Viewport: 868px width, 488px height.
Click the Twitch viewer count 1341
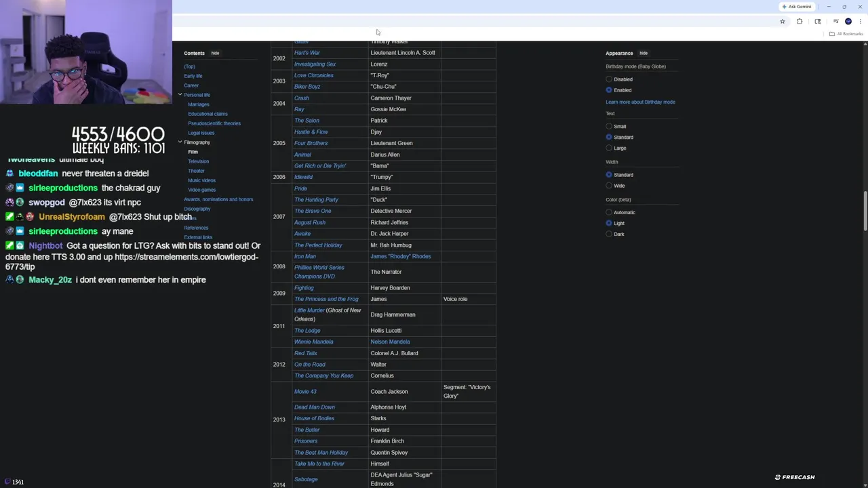18,482
